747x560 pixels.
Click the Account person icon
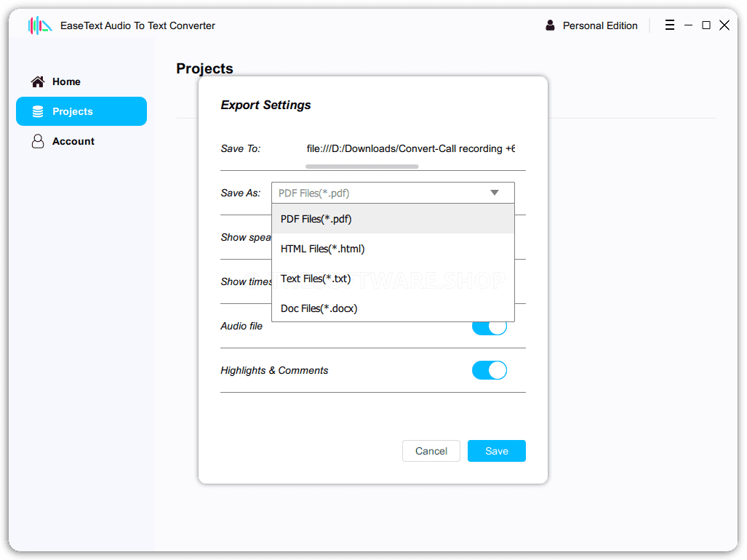[x=38, y=141]
